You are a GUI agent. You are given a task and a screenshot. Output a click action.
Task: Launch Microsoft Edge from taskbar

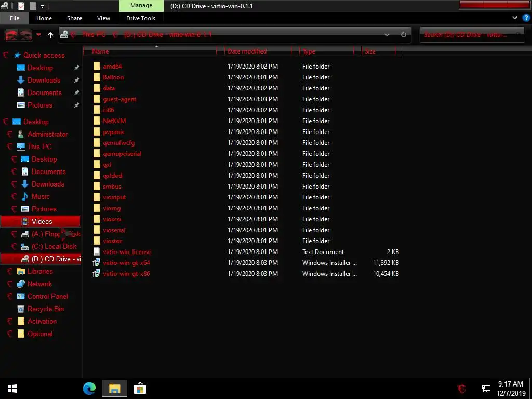tap(89, 389)
